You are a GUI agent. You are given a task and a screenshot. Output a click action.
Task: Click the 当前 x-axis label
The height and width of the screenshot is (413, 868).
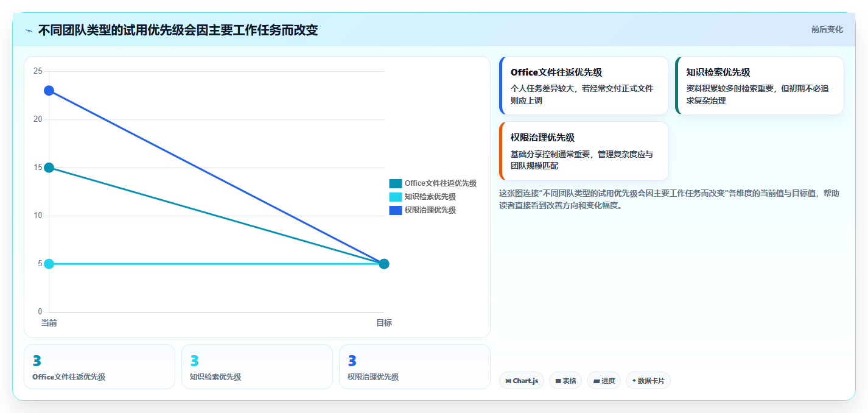click(x=49, y=323)
